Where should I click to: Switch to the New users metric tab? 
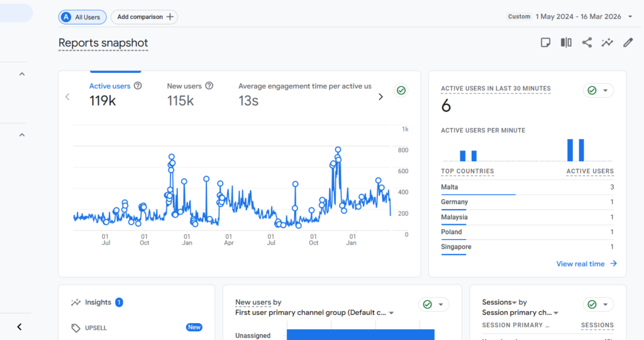(184, 86)
